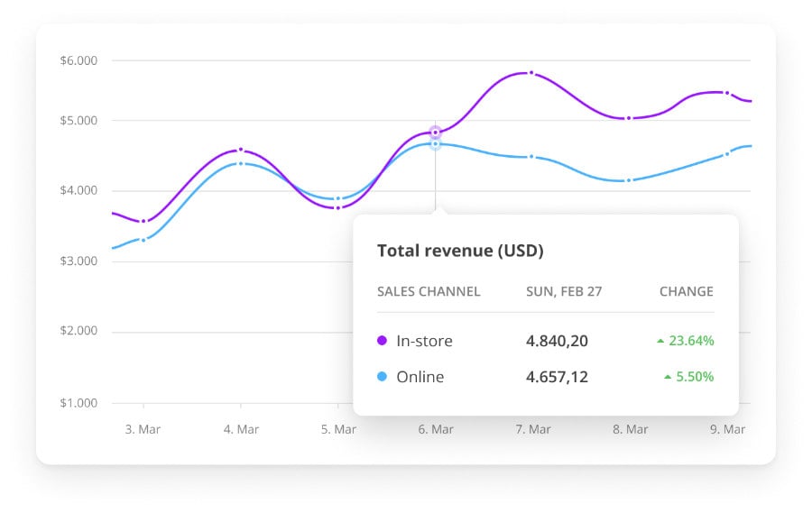Click the In-store revenue value 4.840,20
This screenshot has height=513, width=812.
coord(558,341)
